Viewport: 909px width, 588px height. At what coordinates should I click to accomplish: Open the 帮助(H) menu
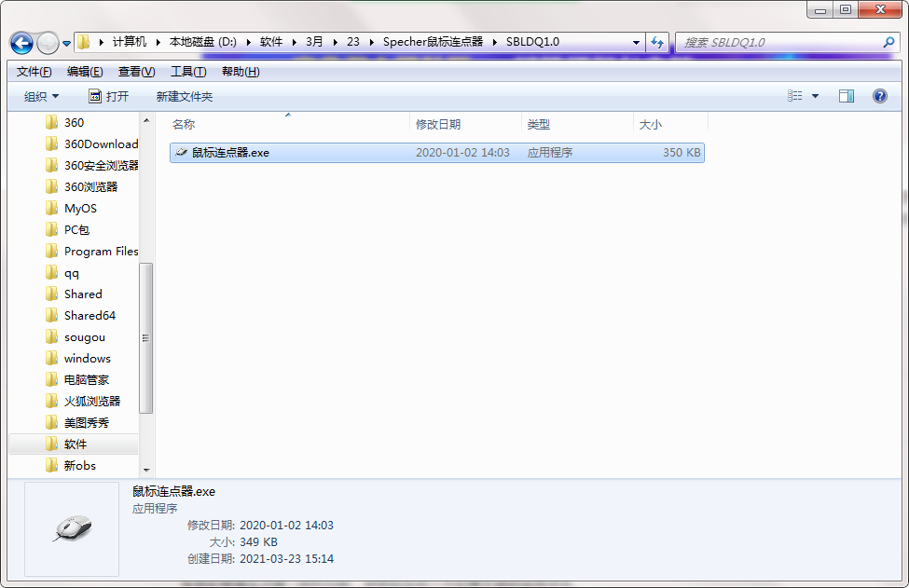(x=241, y=72)
